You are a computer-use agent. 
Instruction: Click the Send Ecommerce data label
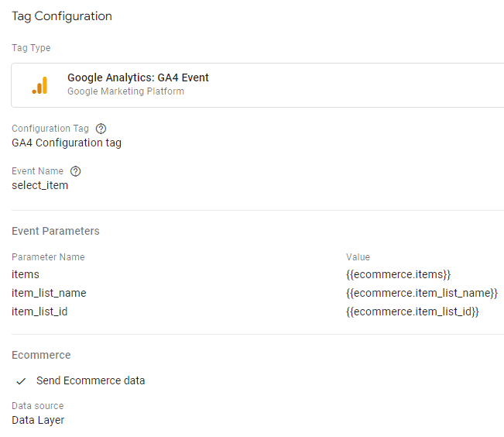(x=91, y=380)
